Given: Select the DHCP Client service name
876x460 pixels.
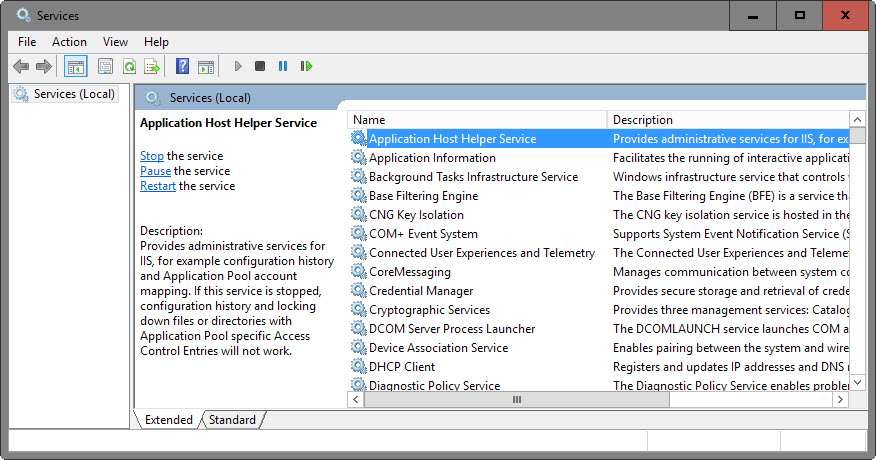Looking at the screenshot, I should (402, 367).
